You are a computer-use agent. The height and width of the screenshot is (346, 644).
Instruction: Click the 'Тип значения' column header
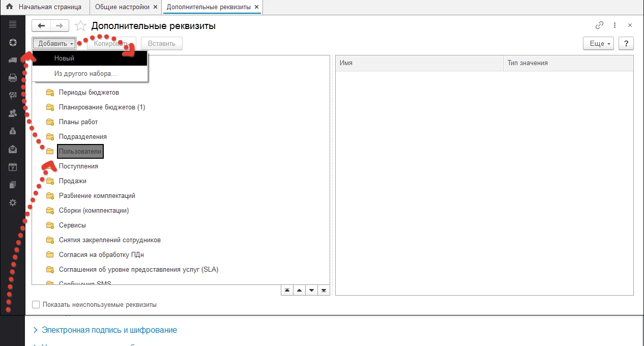527,63
